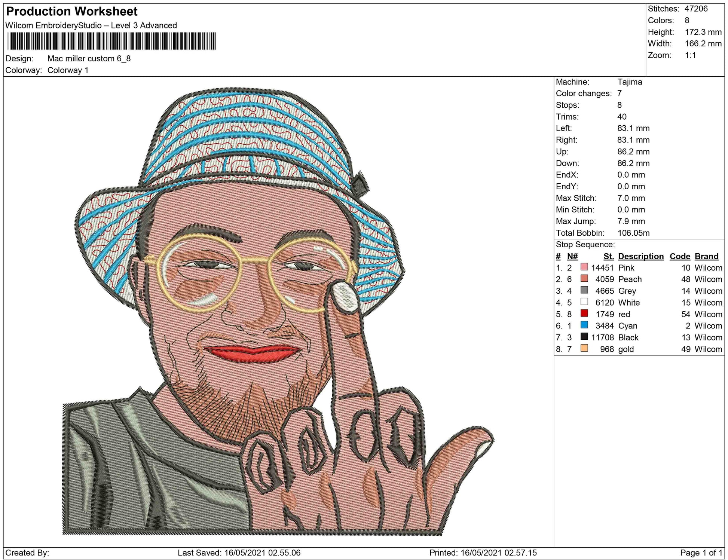Click the Code column header
Screen dimensions: 728x560
(680, 256)
